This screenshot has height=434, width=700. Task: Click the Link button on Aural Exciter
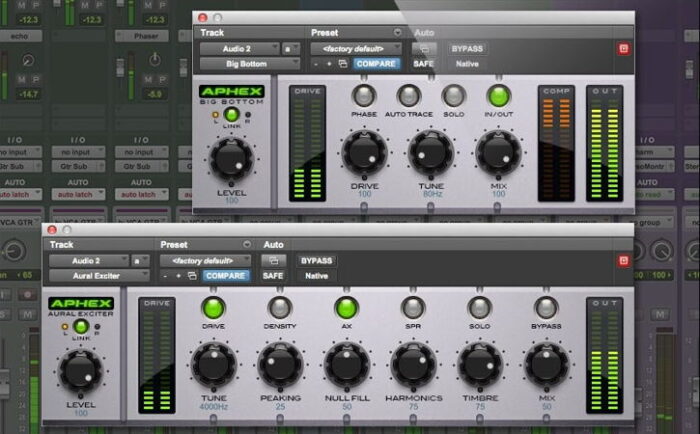[x=81, y=326]
